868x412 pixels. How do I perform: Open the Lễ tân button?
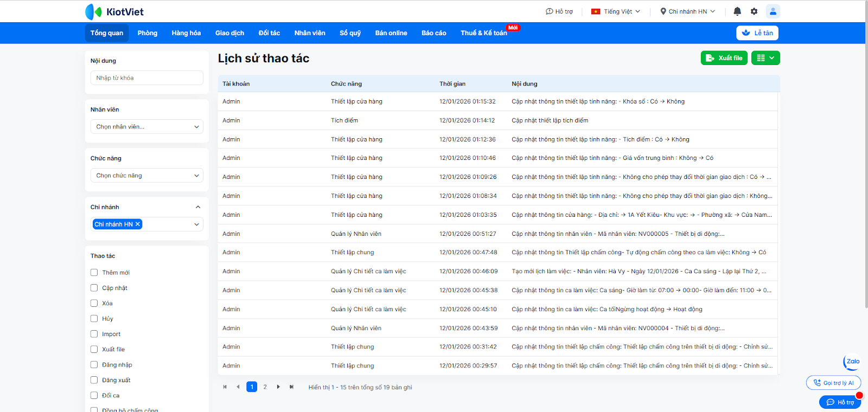click(757, 33)
